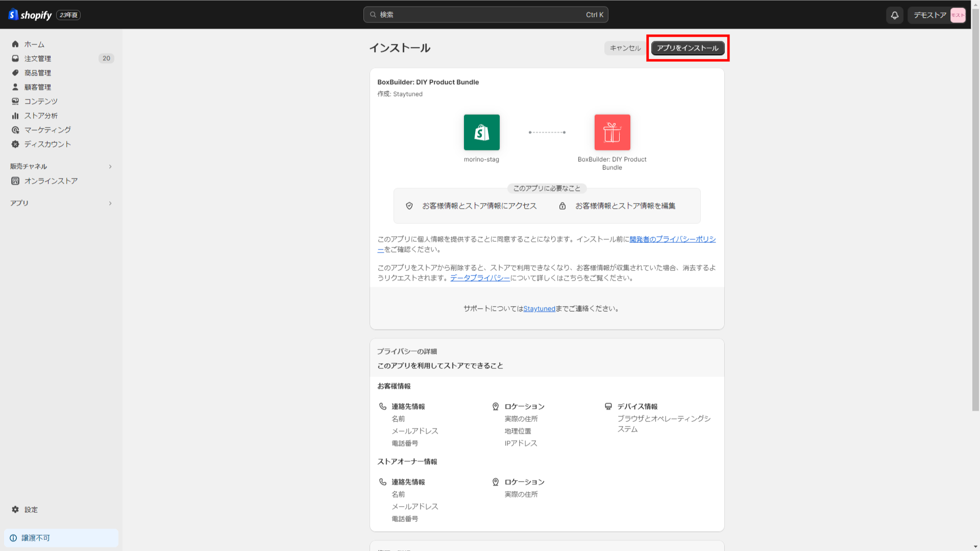Open the ホーム section from the sidebar
This screenshot has height=551, width=980.
coord(34,44)
